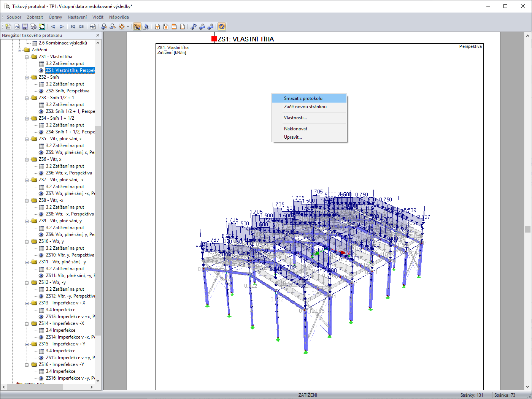The height and width of the screenshot is (399, 532).
Task: Go to the next page with the right arrow
Action: pyautogui.click(x=62, y=27)
